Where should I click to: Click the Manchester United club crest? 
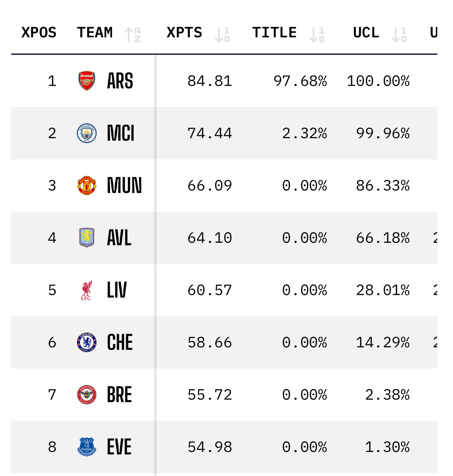[87, 186]
